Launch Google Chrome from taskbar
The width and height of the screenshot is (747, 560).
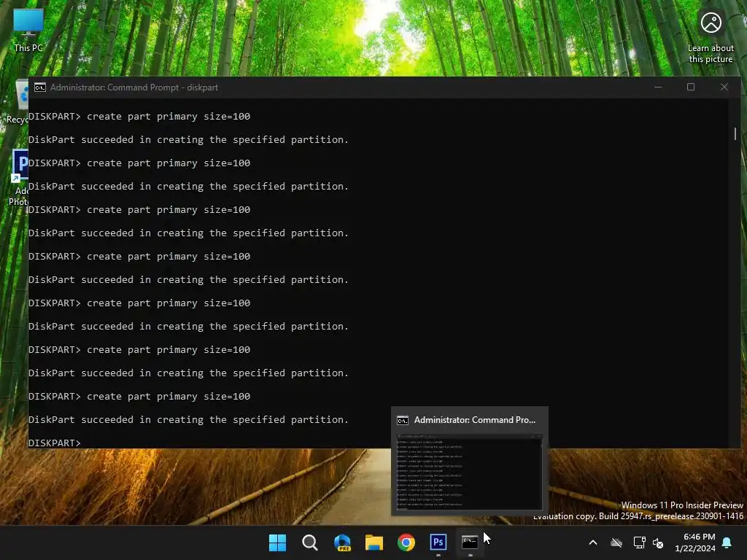[x=406, y=542]
